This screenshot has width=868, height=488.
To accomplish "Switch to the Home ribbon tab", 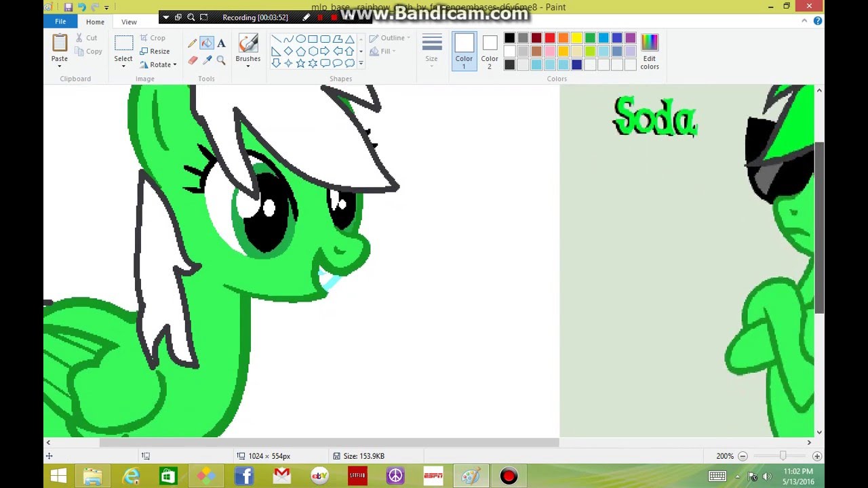I will coord(95,22).
